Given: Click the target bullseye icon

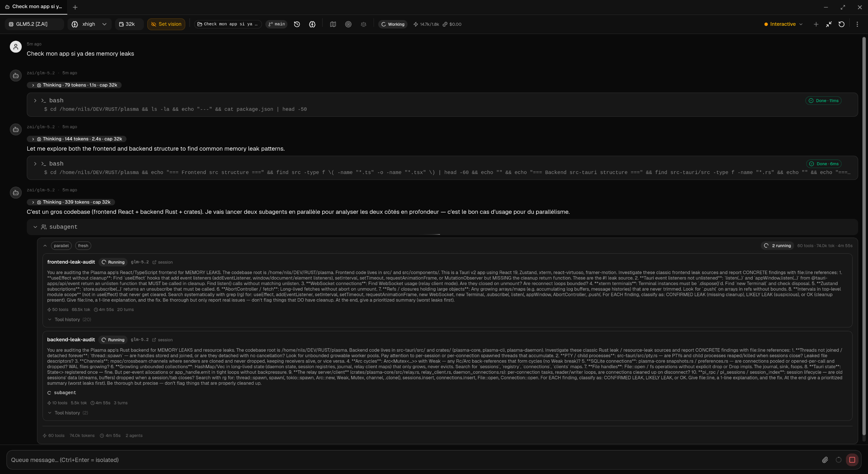Looking at the screenshot, I should click(x=348, y=24).
